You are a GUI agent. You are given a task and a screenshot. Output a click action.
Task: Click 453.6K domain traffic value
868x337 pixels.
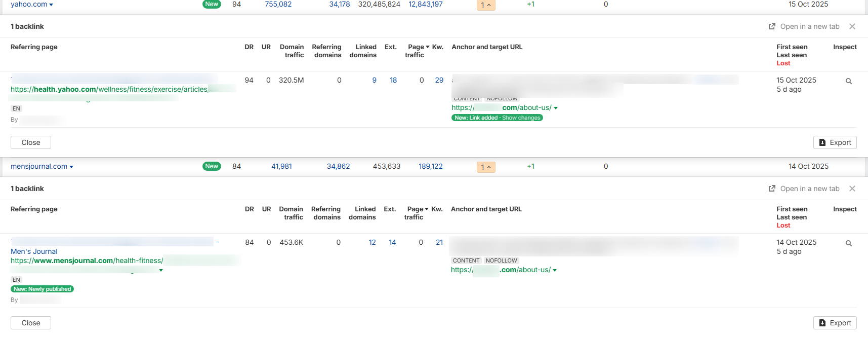(x=292, y=242)
